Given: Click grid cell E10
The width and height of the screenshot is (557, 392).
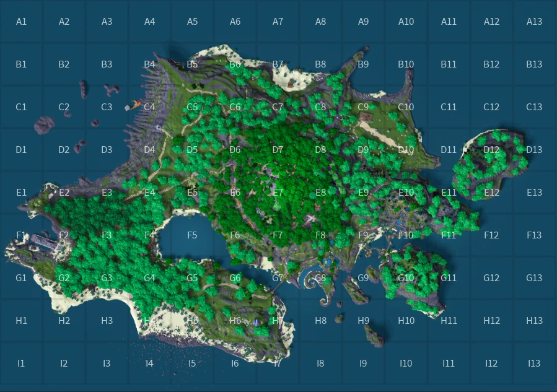Looking at the screenshot, I should coord(406,192).
